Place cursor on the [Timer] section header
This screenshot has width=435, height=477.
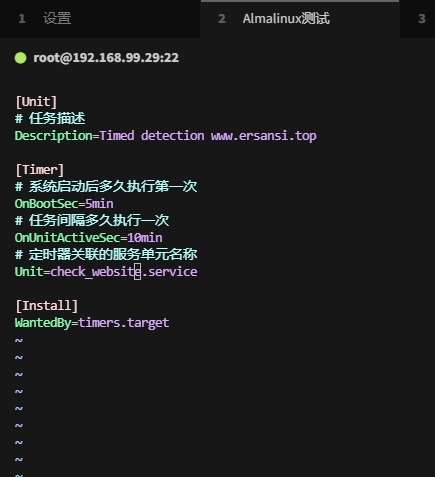40,170
